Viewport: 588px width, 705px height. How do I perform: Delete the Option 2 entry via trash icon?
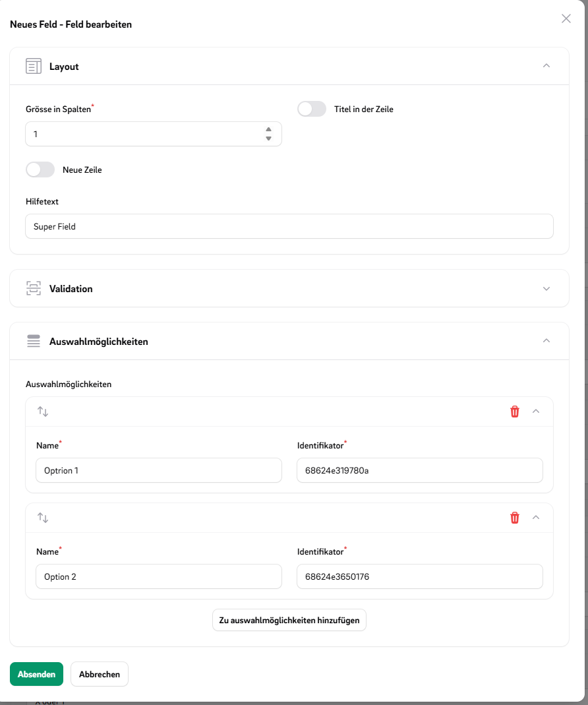(x=515, y=518)
